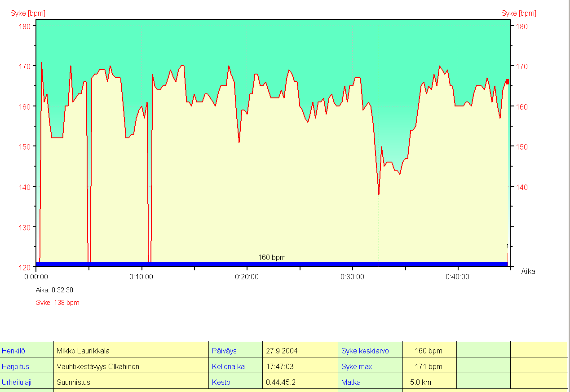This screenshot has width=570, height=392.
Task: Click the Syke keskiarvo label
Action: (365, 351)
